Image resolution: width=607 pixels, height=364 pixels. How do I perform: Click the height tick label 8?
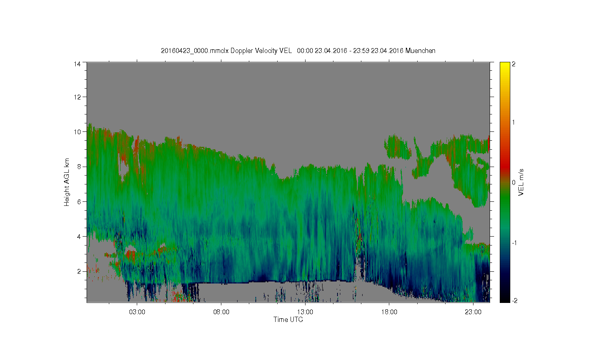click(x=79, y=166)
